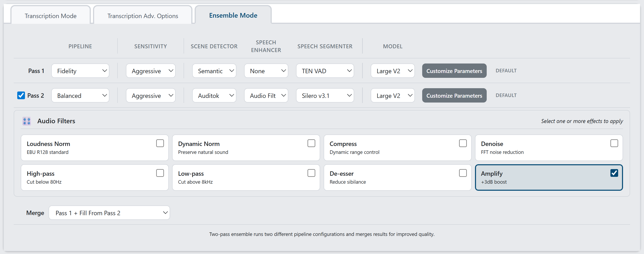The image size is (644, 254).
Task: Toggle the Pass 2 enable checkbox
Action: pyautogui.click(x=21, y=95)
